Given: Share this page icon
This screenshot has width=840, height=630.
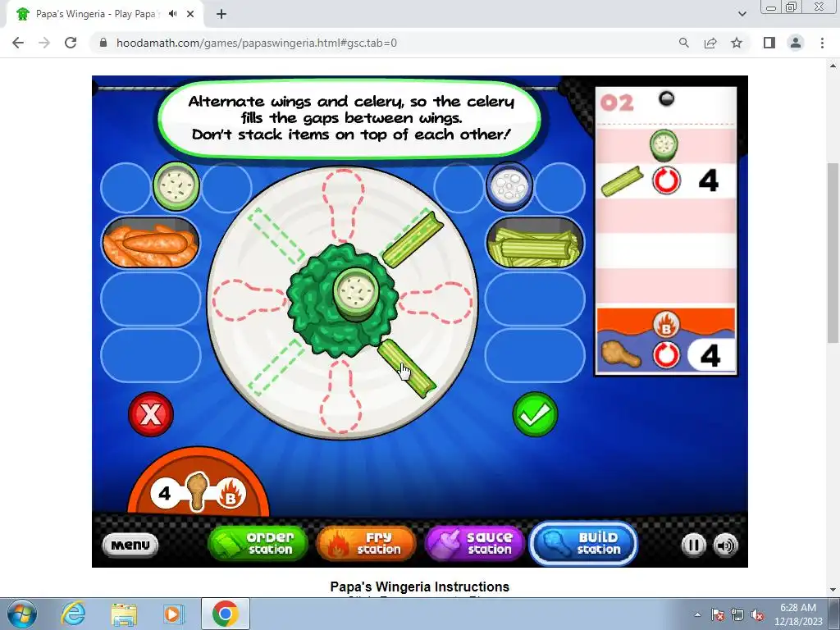Looking at the screenshot, I should [710, 43].
